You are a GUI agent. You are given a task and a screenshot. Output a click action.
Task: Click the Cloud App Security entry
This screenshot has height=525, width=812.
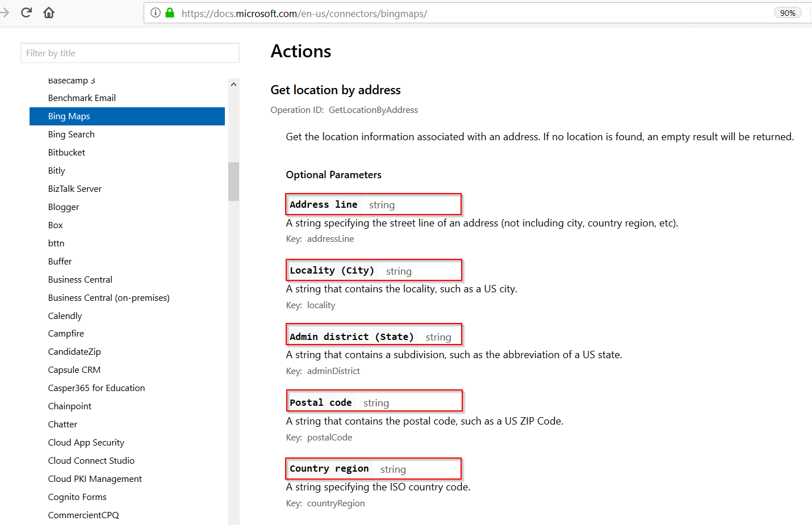(86, 442)
